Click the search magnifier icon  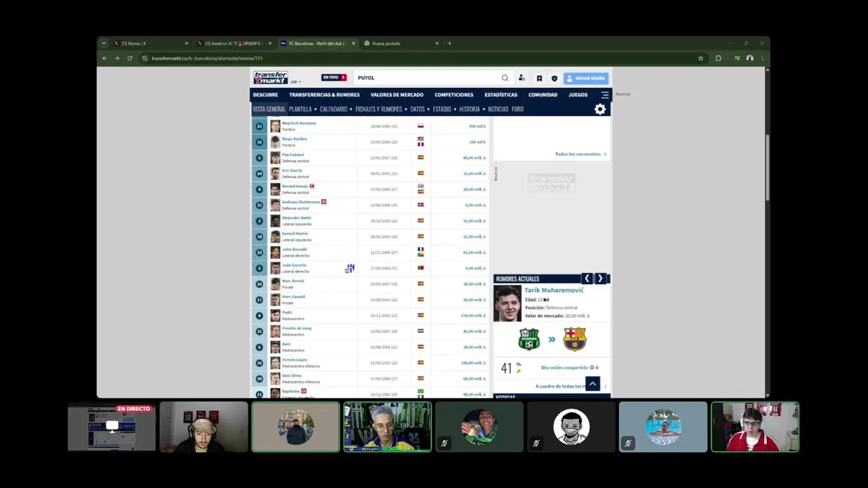[x=505, y=78]
